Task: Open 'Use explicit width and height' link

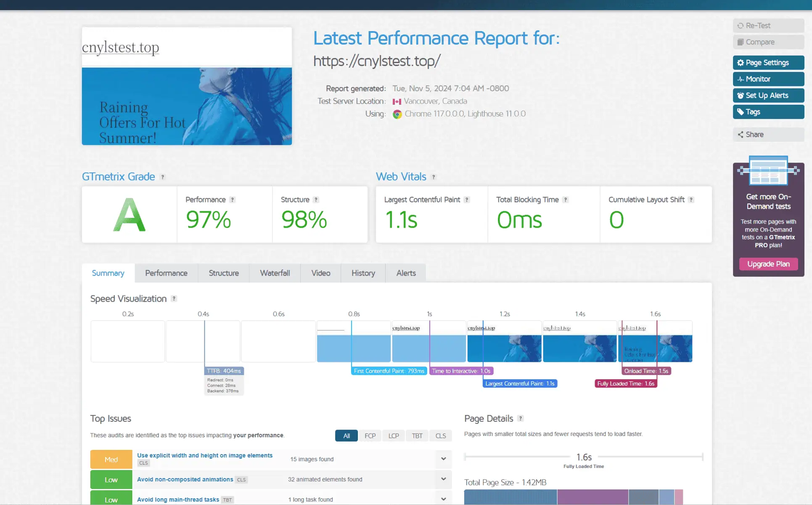Action: pyautogui.click(x=205, y=456)
